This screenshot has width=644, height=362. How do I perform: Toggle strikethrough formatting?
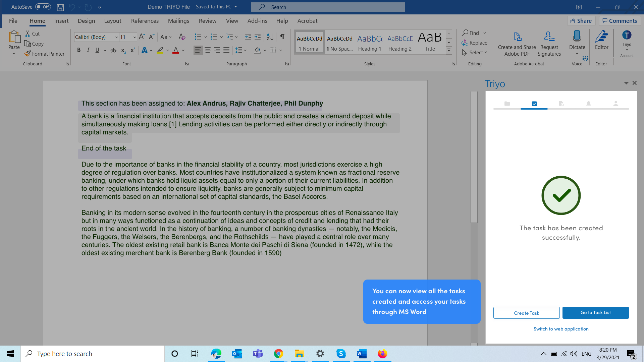[x=113, y=50]
